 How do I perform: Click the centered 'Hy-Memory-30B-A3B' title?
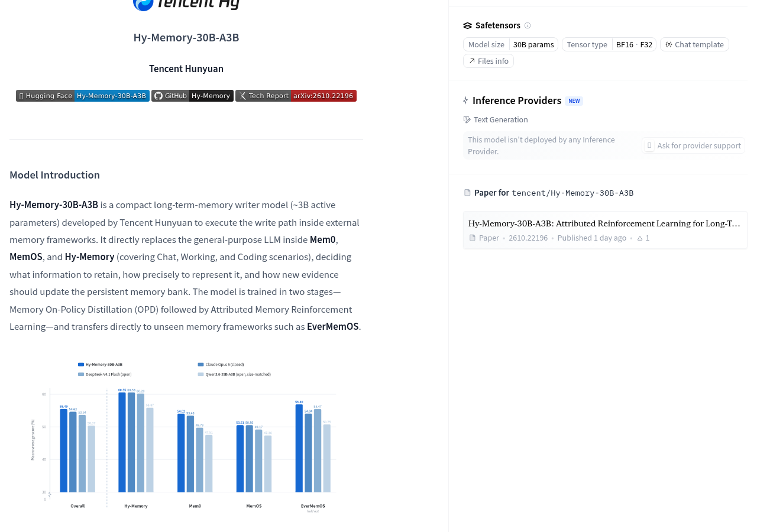[x=186, y=37]
